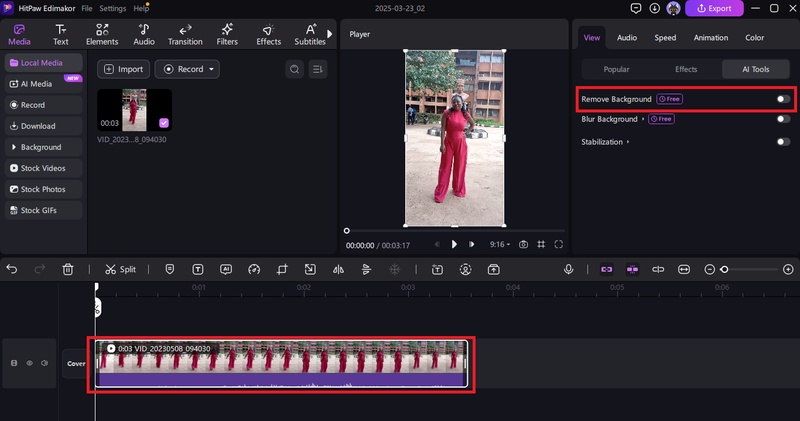
Task: Switch to the Speed tab
Action: tap(665, 38)
